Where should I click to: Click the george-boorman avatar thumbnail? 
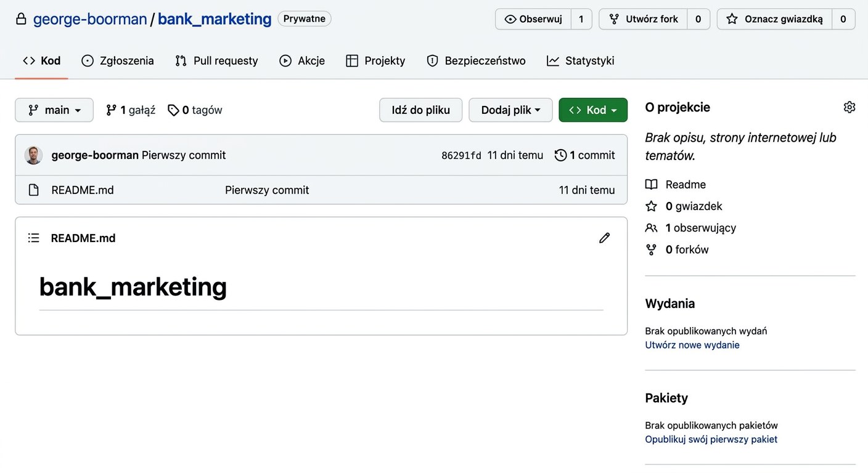[x=33, y=155]
